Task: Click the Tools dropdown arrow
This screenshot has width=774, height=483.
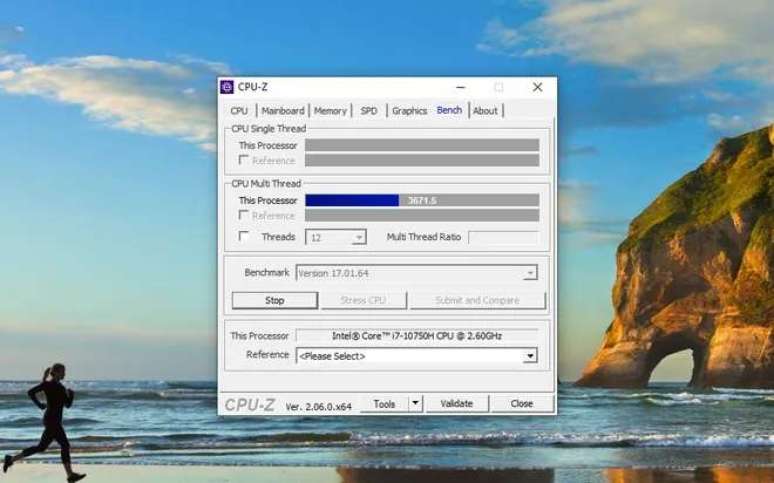Action: pyautogui.click(x=416, y=403)
